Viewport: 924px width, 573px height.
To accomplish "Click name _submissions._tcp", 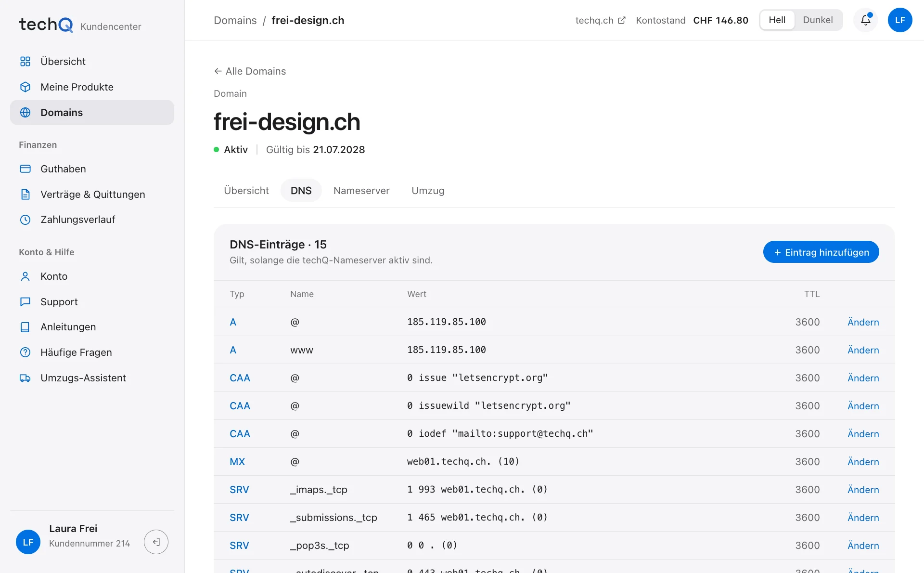I will (x=334, y=518).
